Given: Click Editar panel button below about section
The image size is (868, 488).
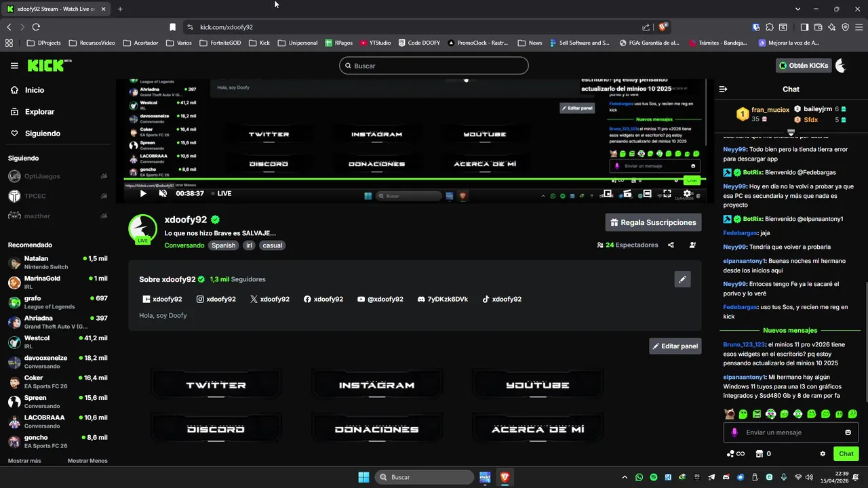Looking at the screenshot, I should click(x=675, y=346).
